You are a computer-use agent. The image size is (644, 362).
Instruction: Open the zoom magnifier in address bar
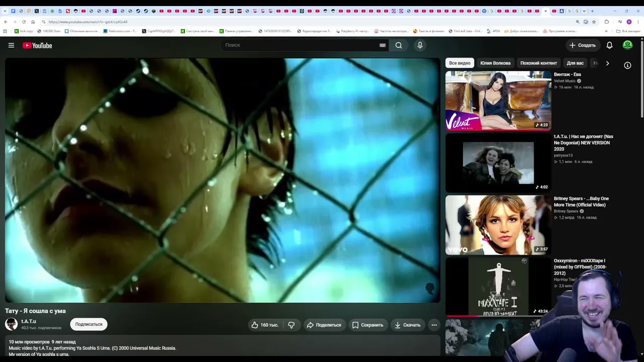click(x=578, y=22)
